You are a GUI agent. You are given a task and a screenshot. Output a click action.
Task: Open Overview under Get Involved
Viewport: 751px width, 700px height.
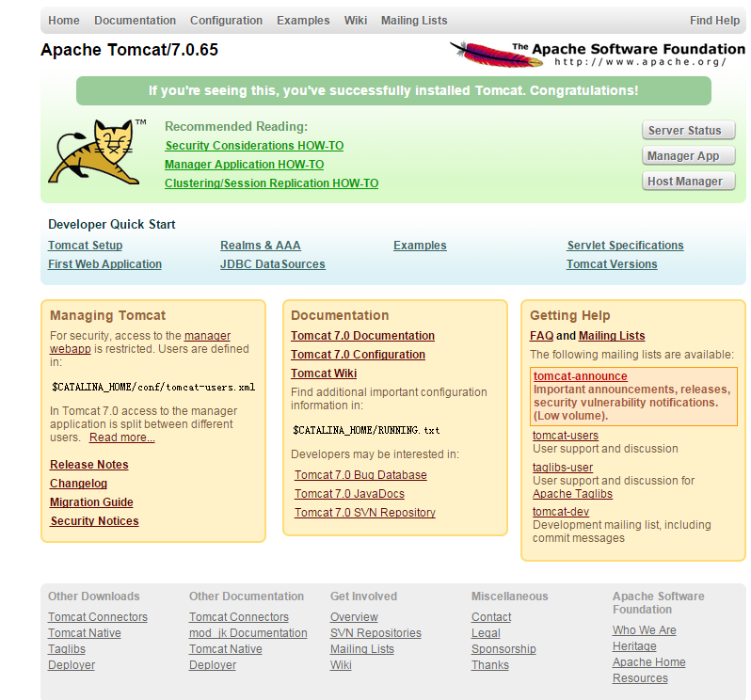click(354, 617)
